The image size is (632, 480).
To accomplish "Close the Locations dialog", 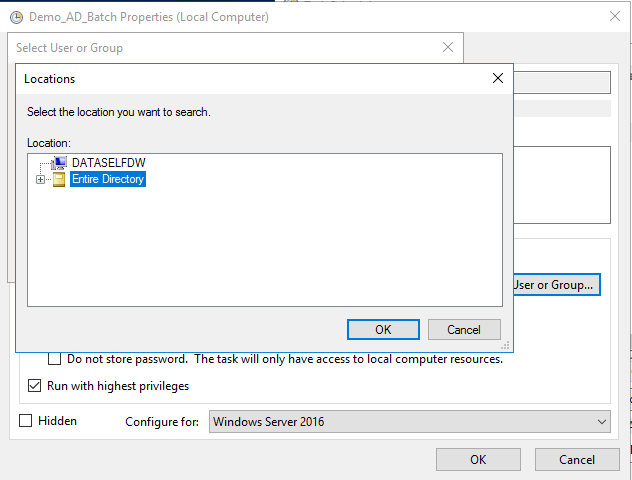I will [x=498, y=78].
